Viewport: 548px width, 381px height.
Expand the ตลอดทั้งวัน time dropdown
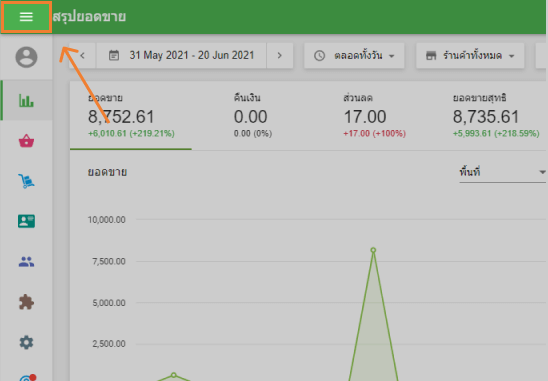click(354, 56)
